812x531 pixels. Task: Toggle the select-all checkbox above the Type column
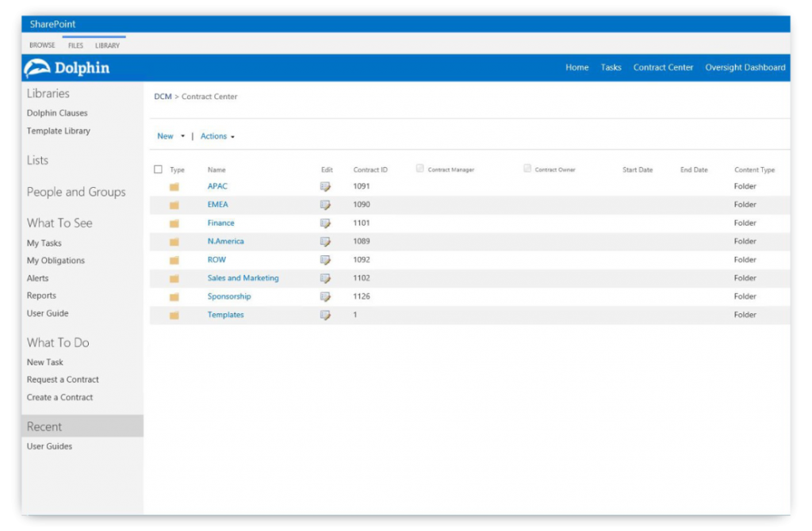point(158,169)
